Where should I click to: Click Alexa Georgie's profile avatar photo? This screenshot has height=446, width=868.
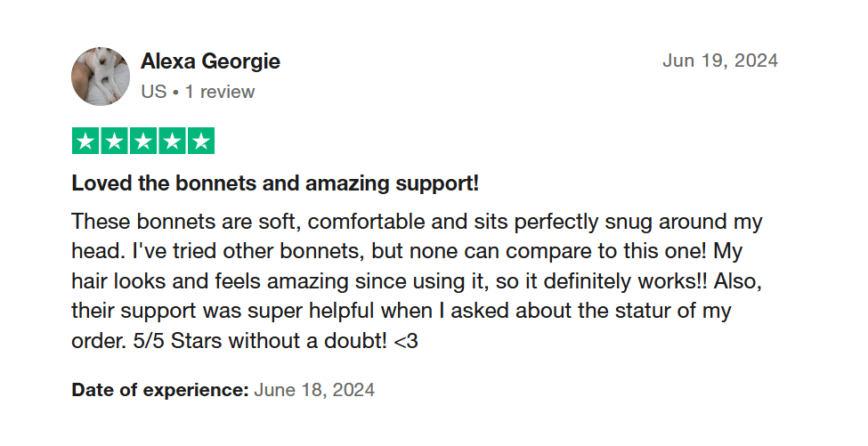[101, 76]
